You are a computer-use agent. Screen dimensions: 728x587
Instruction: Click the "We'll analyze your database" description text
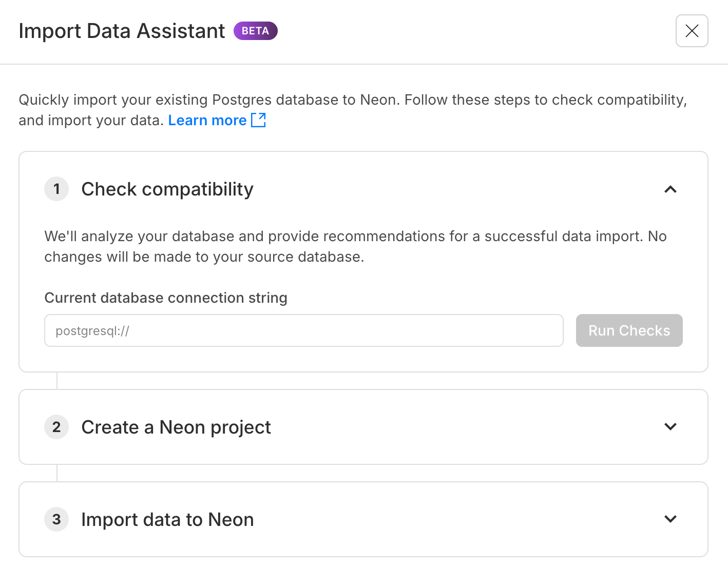point(355,246)
